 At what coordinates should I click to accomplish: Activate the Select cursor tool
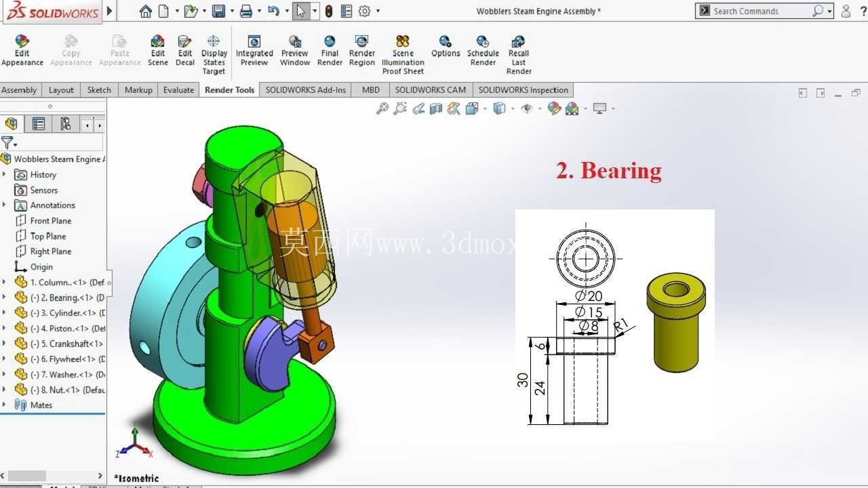point(301,11)
